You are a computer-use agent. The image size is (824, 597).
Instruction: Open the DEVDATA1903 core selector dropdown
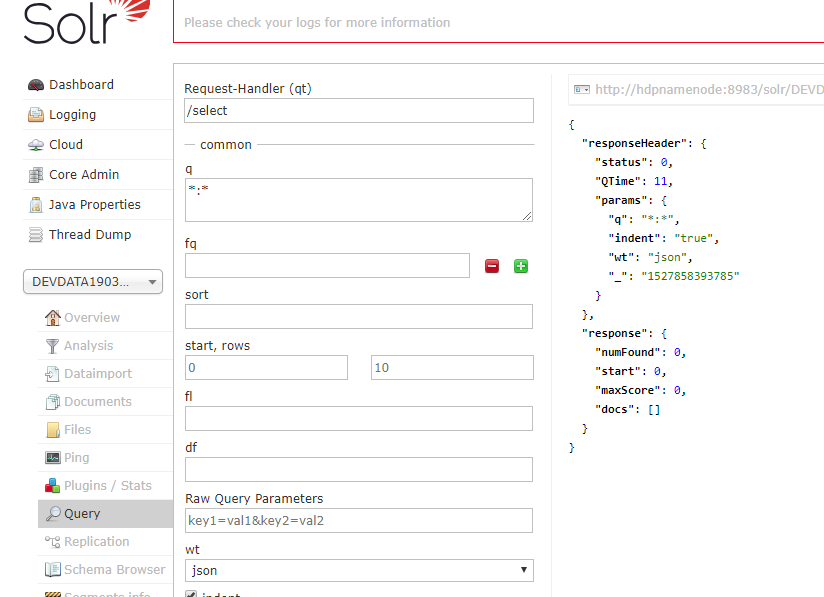click(x=92, y=282)
